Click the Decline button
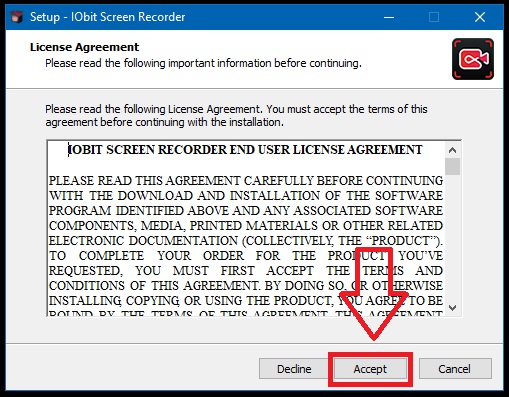 pos(294,369)
